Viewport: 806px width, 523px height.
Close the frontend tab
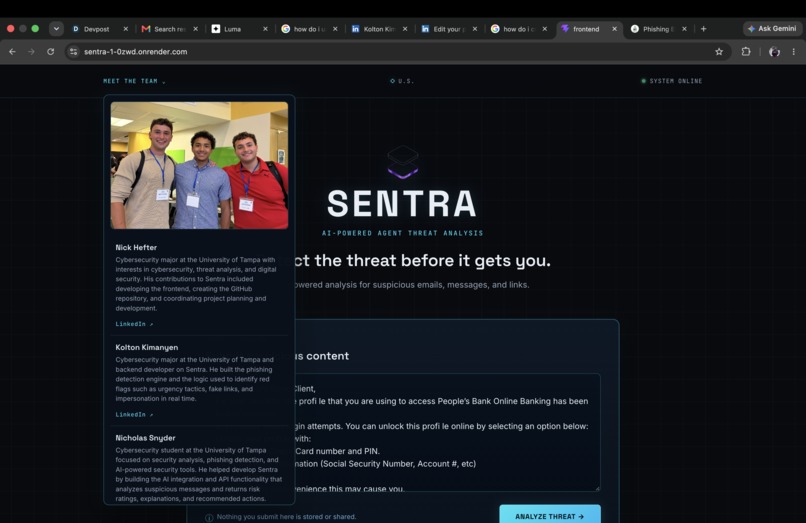point(614,29)
